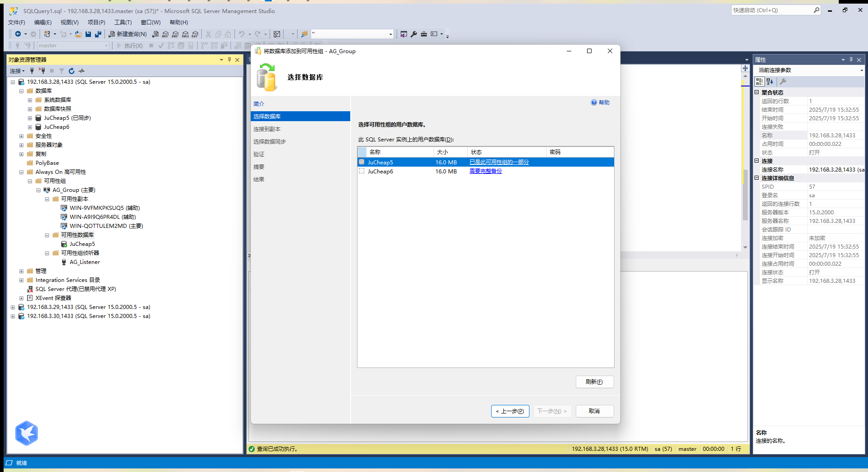Viewport: 868px width, 472px height.
Task: Open Activity Monitor from the toolbar
Action: 277,34
